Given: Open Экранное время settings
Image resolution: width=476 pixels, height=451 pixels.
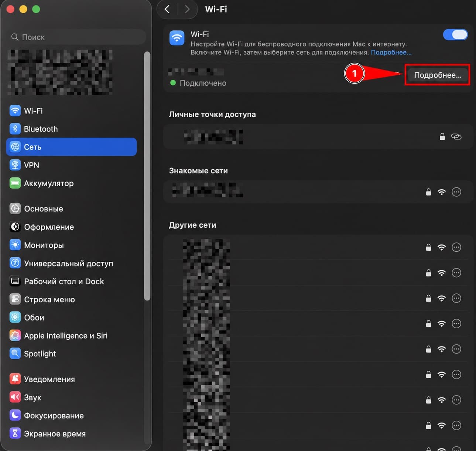Looking at the screenshot, I should (x=71, y=433).
